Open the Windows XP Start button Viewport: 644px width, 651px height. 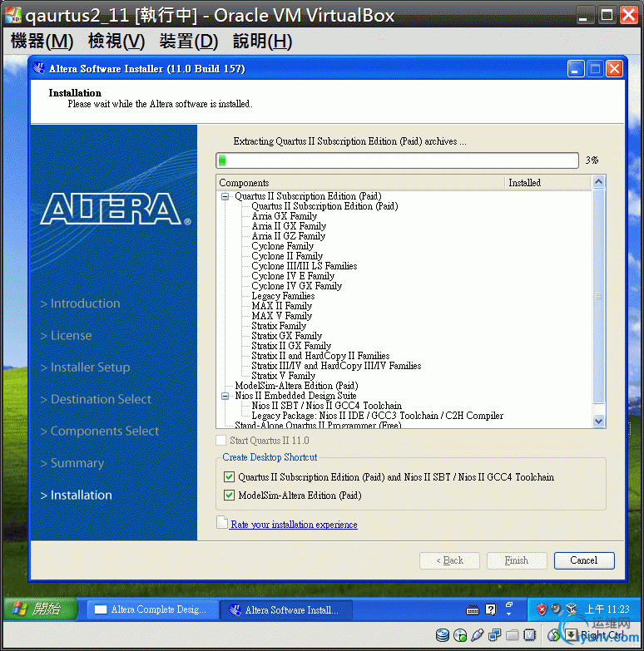coord(40,609)
